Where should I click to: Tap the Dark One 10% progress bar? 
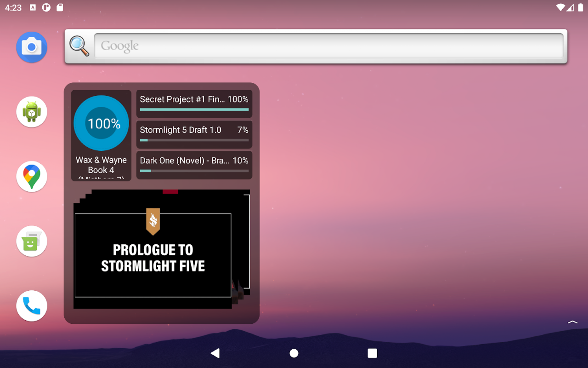[x=194, y=171]
